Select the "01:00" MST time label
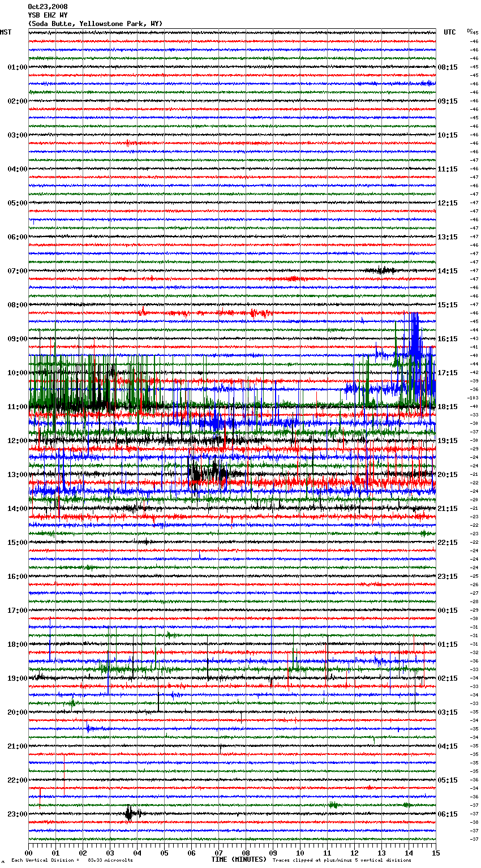Viewport: 481px width, 868px height. pos(18,67)
